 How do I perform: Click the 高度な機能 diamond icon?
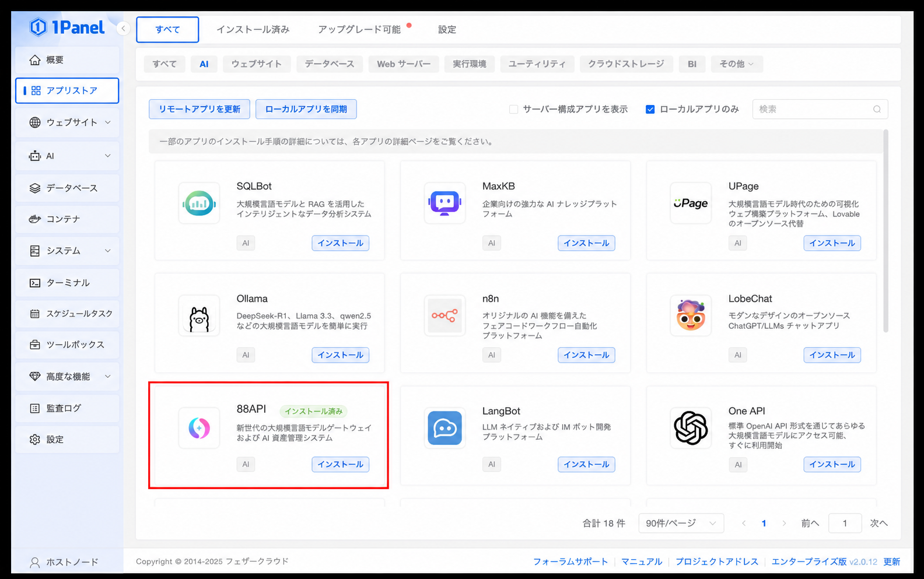point(35,377)
